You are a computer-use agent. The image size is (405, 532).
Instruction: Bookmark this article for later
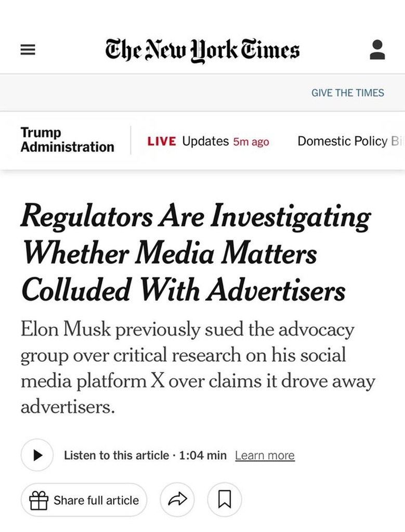coord(225,500)
